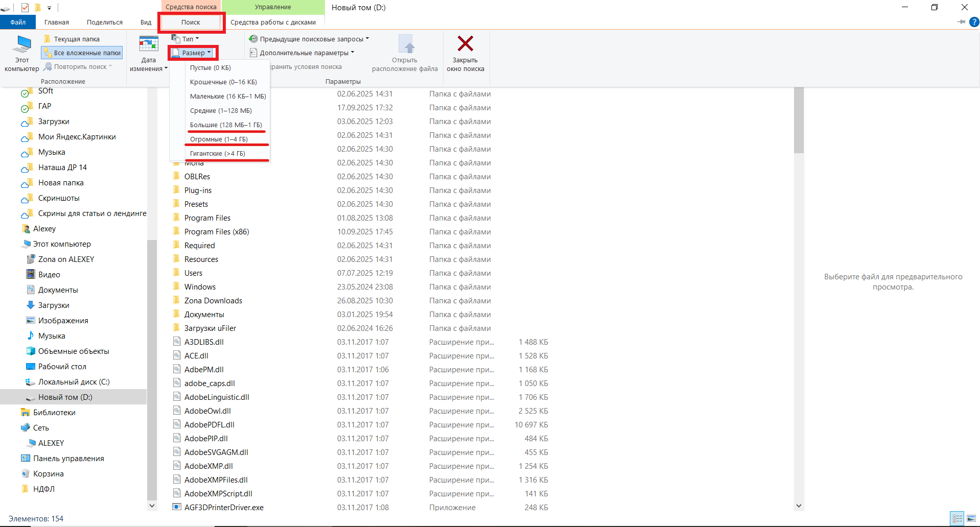Open 'Корзина' in the navigation pane
This screenshot has height=527, width=980.
tap(49, 473)
